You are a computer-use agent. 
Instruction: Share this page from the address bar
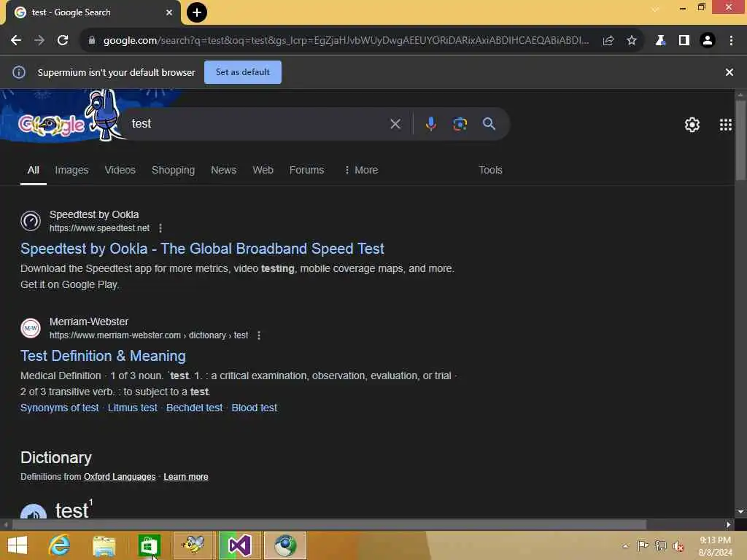[x=608, y=41]
